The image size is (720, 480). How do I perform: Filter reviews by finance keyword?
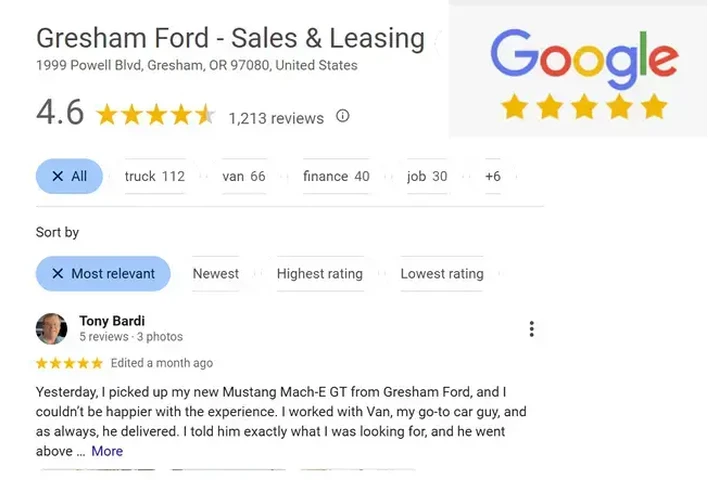click(x=336, y=177)
